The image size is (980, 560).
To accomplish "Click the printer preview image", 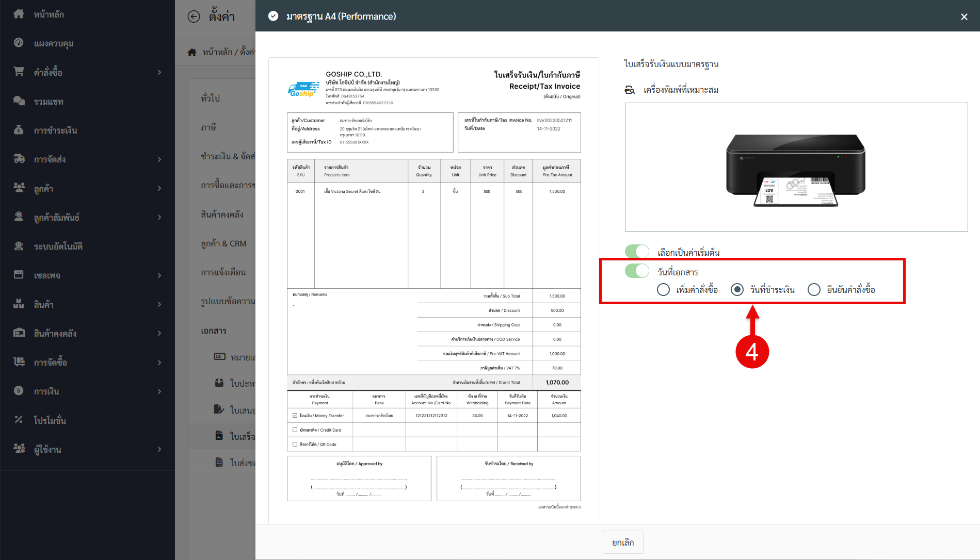I will click(796, 168).
